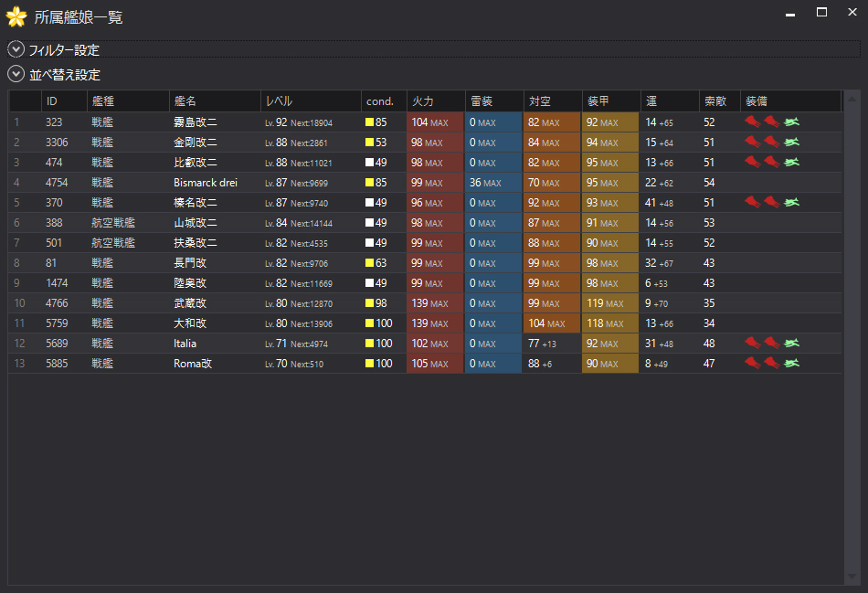Image resolution: width=868 pixels, height=593 pixels.
Task: Click 航空戦艦 type in 山城改二 row
Action: pos(113,223)
